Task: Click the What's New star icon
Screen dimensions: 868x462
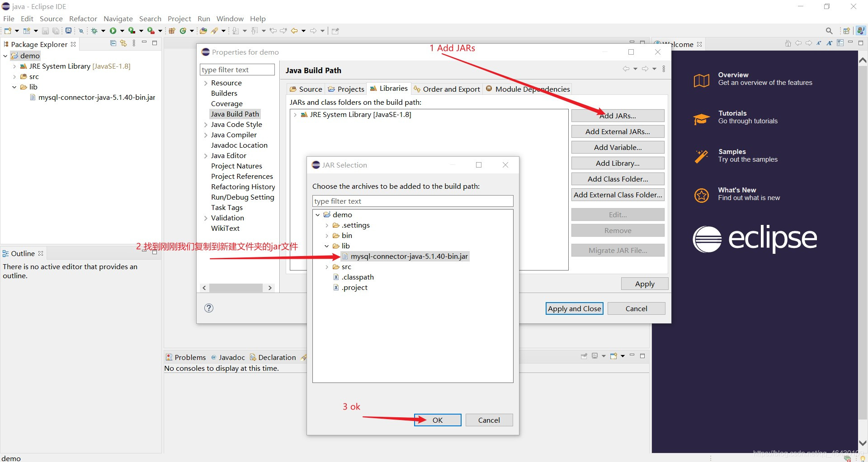Action: (x=702, y=196)
